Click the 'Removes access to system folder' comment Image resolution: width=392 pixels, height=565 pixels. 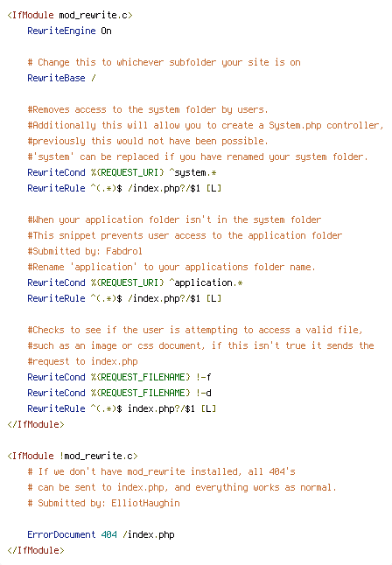pos(148,109)
